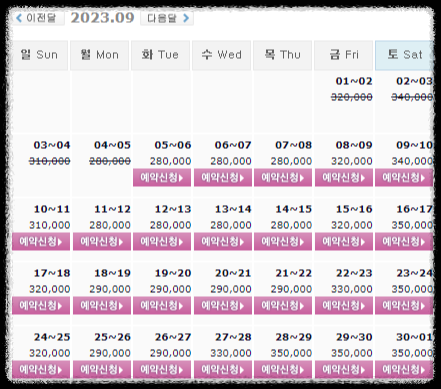Request reservation for 05~06

point(162,177)
